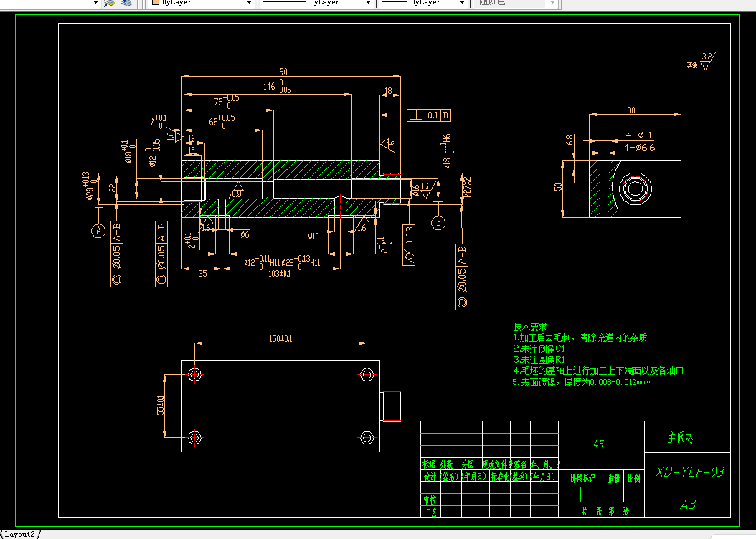
Task: Click the 审核 title block cell
Action: 430,500
